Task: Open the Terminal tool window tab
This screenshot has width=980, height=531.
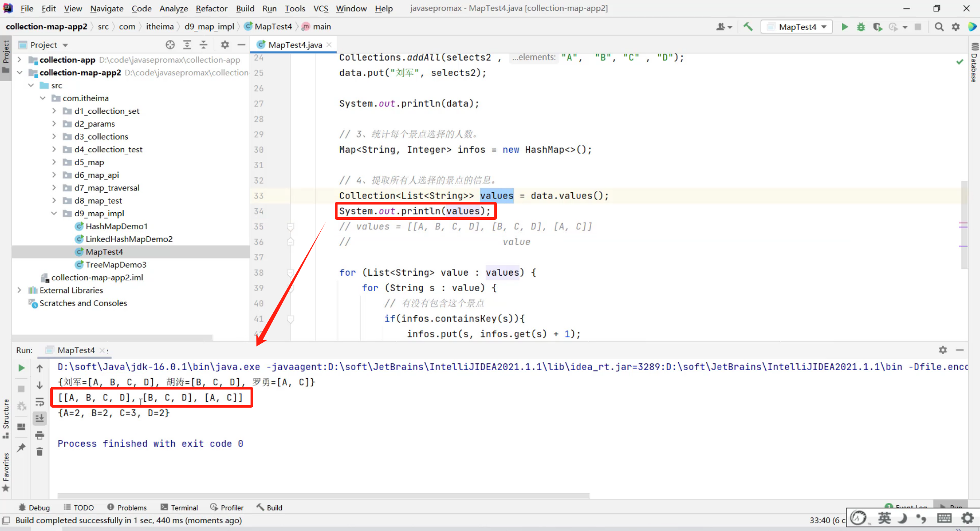Action: click(179, 507)
